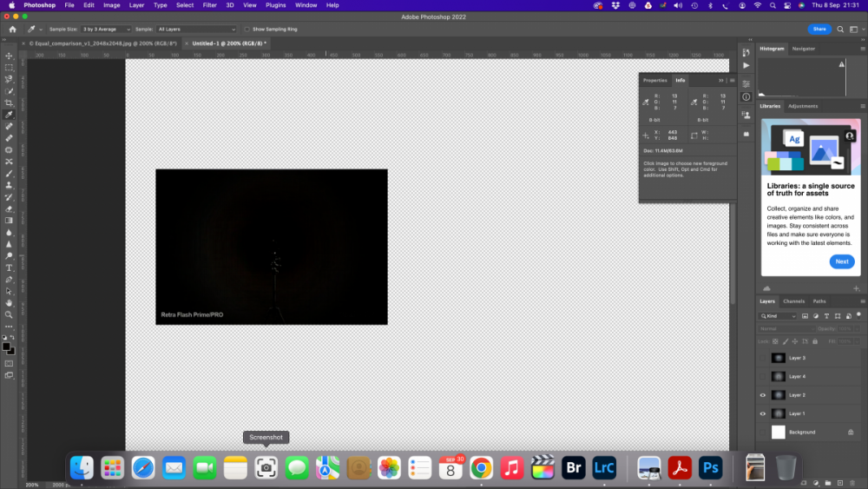Select the Gradient tool

click(9, 221)
